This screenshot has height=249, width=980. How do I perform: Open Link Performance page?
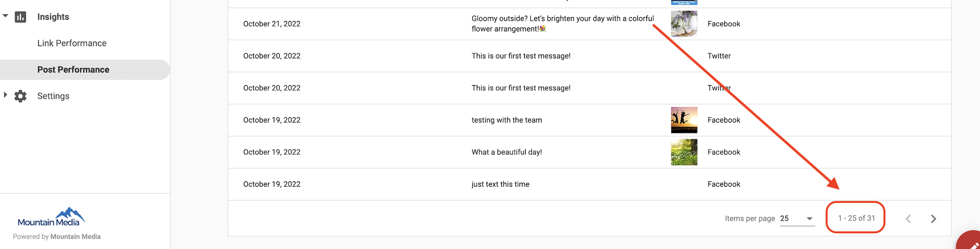click(x=72, y=43)
